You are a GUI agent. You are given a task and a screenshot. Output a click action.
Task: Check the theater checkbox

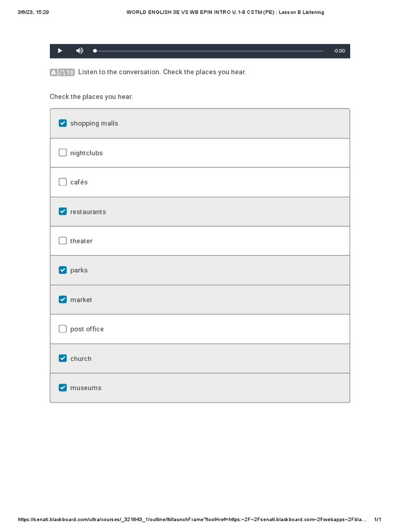[x=63, y=241]
